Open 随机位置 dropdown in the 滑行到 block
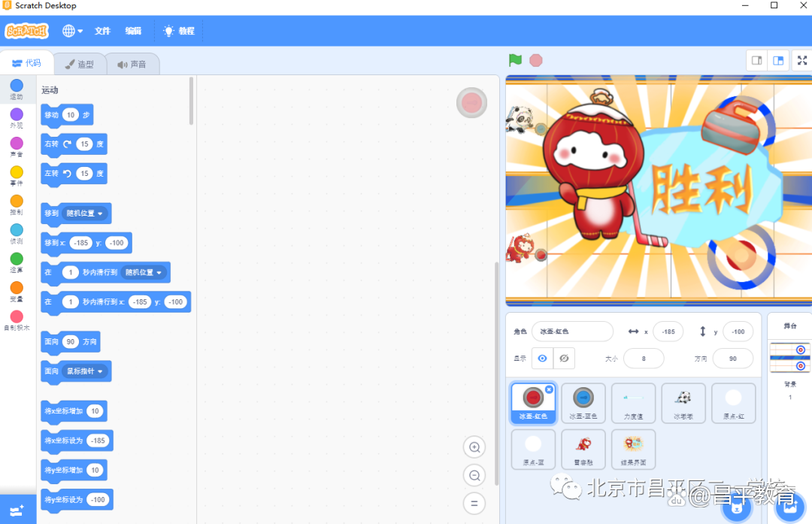 144,272
